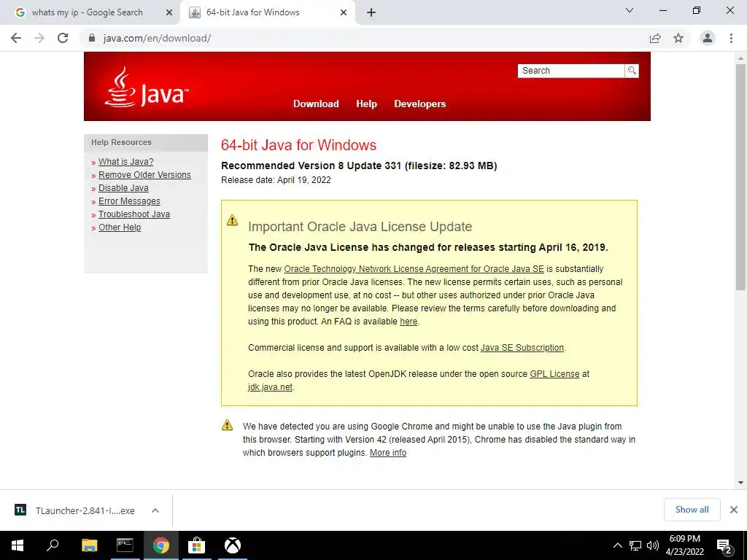Click the Java site Search field
Screen dimensions: 747x560
pyautogui.click(x=570, y=71)
